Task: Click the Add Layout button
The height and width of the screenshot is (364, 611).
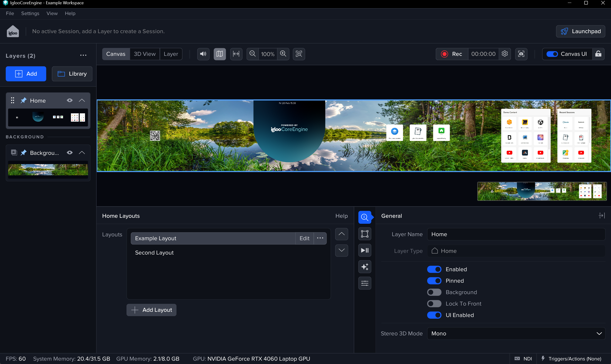Action: pyautogui.click(x=151, y=310)
